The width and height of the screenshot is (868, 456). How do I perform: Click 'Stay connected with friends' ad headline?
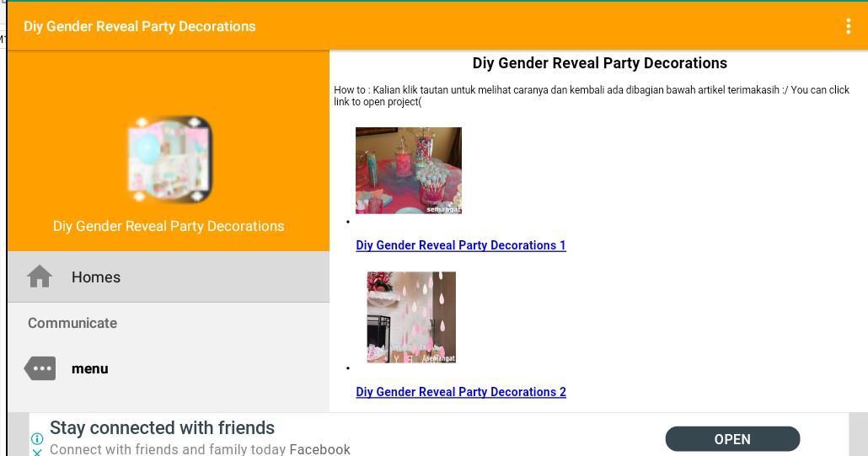click(162, 428)
